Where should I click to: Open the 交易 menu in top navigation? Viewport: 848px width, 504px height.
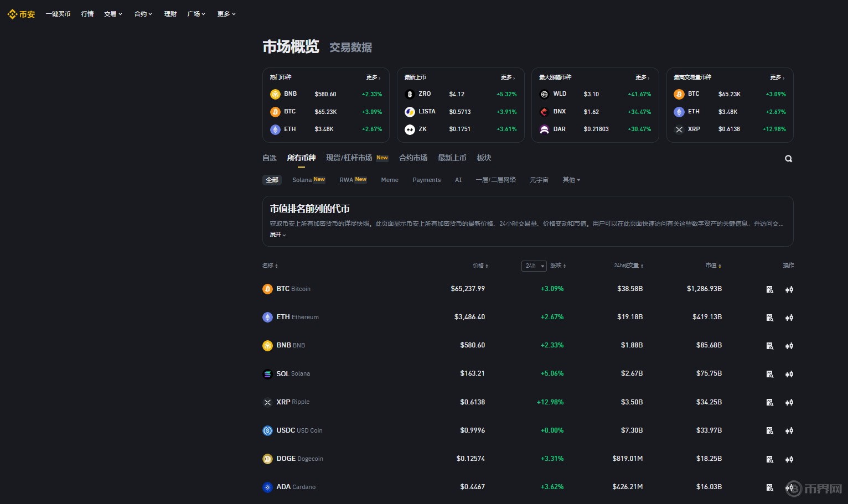click(x=113, y=14)
